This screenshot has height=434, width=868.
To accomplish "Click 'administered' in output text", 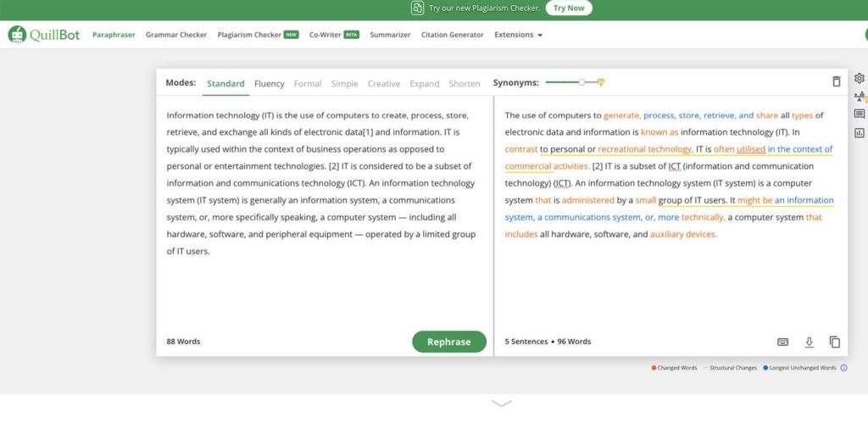I will pos(588,200).
